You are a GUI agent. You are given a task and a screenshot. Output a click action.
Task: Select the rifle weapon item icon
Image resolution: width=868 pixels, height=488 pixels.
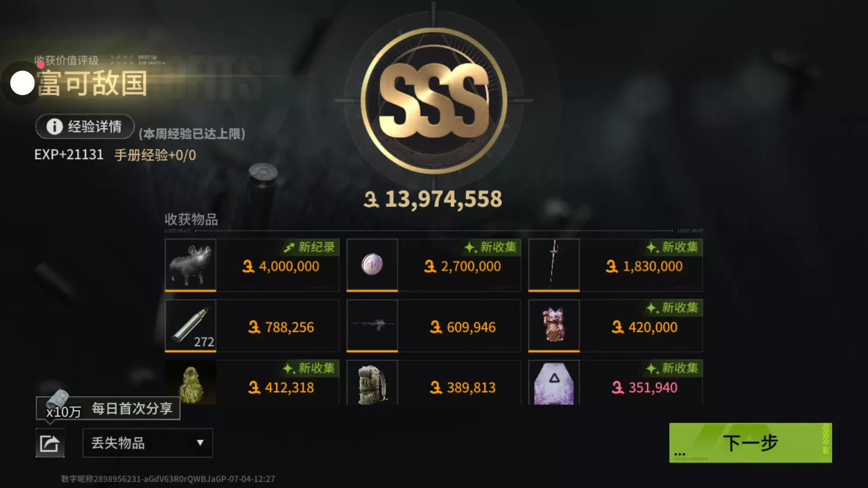pyautogui.click(x=372, y=325)
